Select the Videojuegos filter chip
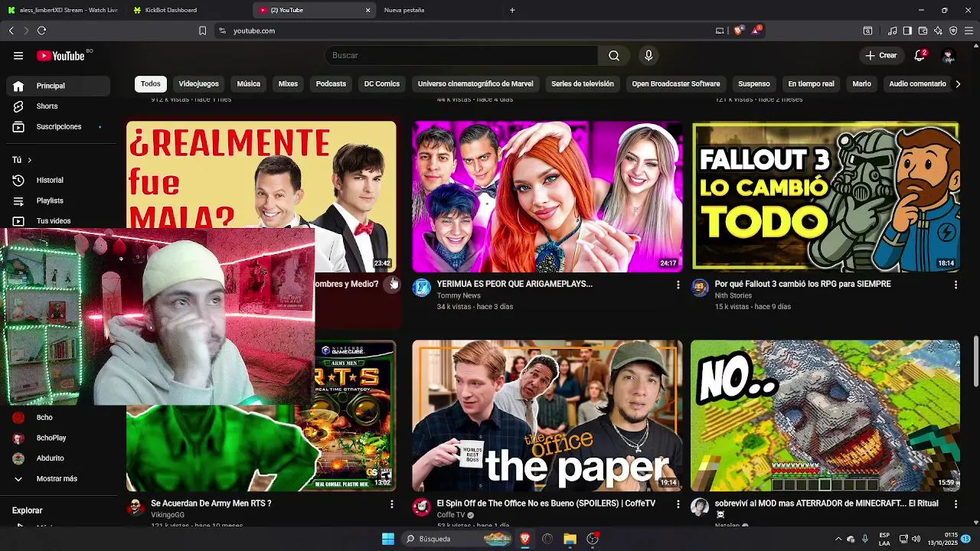Image resolution: width=980 pixels, height=551 pixels. [x=198, y=84]
